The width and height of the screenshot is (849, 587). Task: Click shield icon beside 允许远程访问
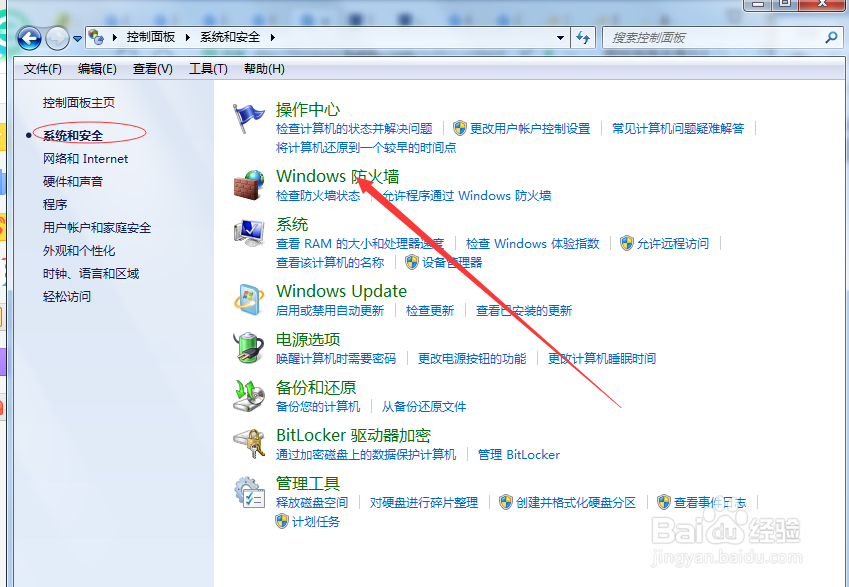pos(627,243)
